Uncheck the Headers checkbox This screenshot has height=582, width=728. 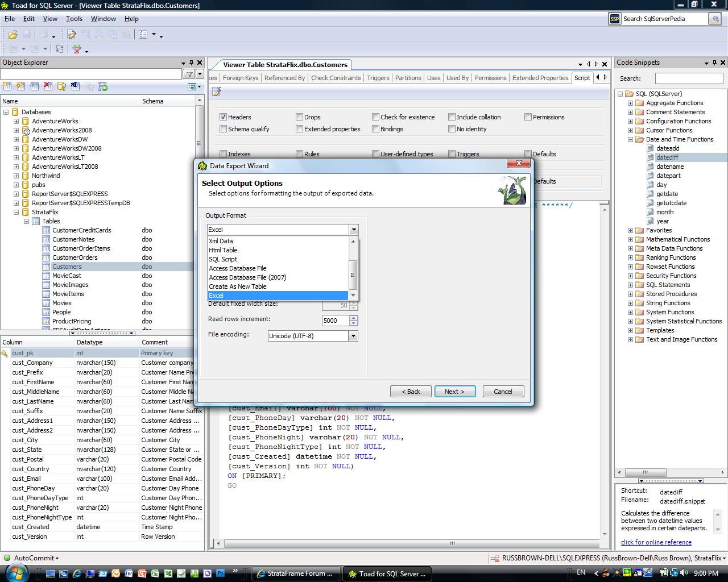pos(224,117)
